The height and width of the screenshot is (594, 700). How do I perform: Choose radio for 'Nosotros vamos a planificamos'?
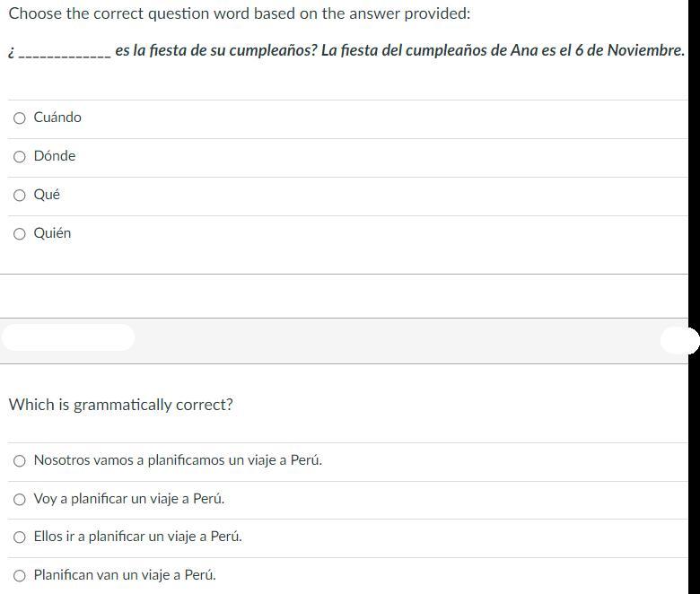tap(20, 461)
